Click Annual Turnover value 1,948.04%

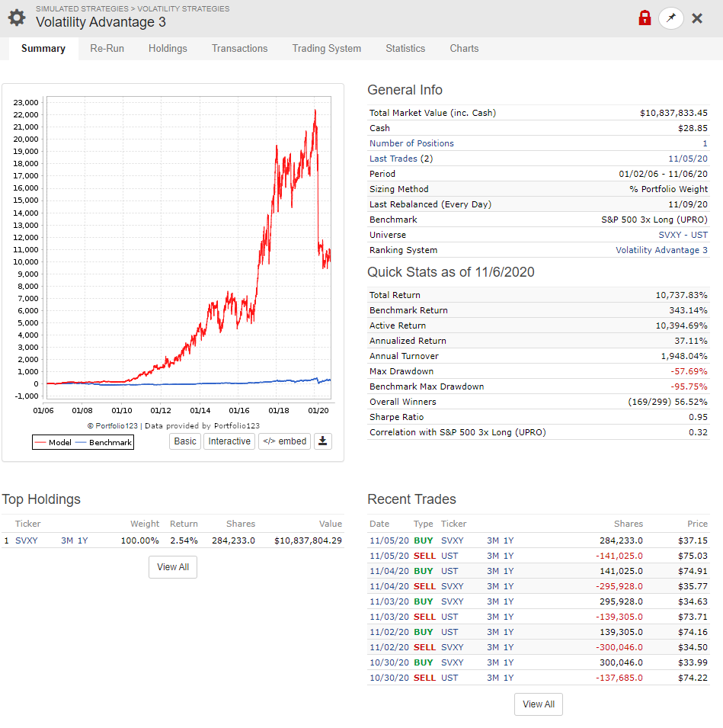tap(684, 356)
